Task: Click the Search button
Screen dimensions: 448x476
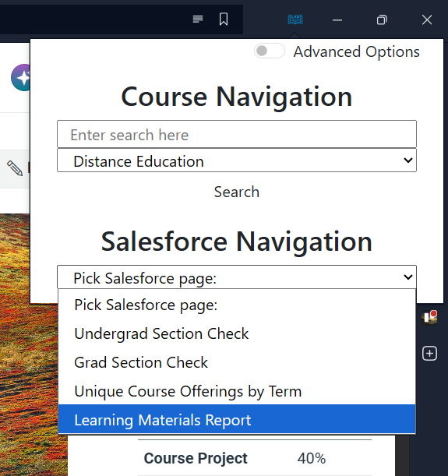Action: tap(237, 192)
